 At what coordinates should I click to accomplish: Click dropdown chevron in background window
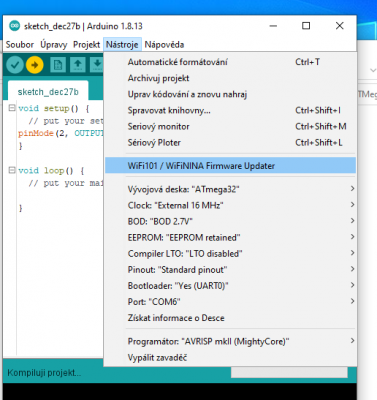(x=373, y=70)
